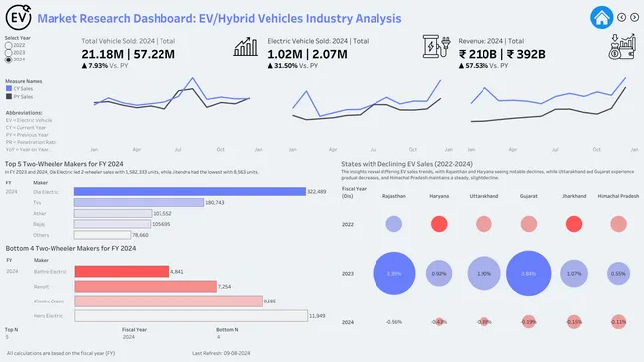
Task: Click Uttarakhand 2023 bubble 1.90%
Action: tap(483, 273)
